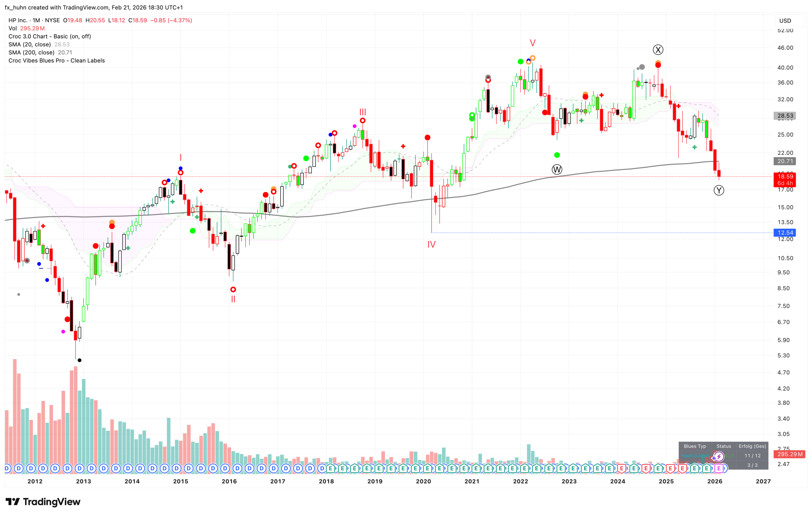Click the Blues Typ table header
This screenshot has width=812, height=516.
tap(695, 446)
